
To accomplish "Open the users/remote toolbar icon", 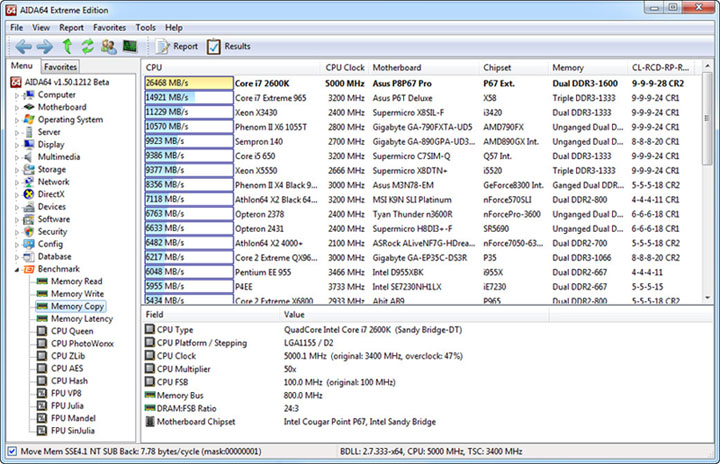I will pyautogui.click(x=109, y=46).
